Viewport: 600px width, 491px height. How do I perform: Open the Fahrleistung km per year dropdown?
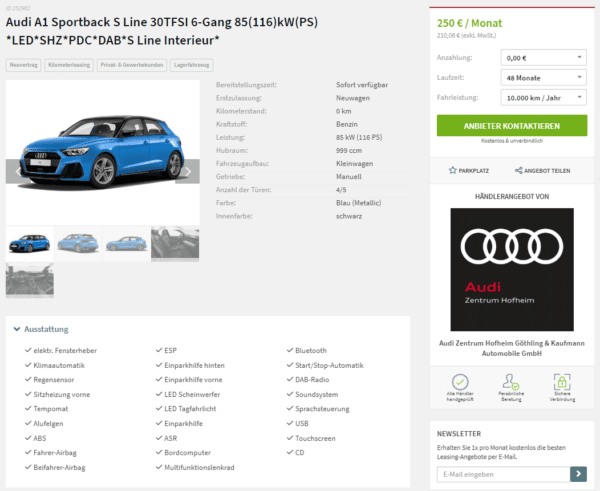[543, 98]
